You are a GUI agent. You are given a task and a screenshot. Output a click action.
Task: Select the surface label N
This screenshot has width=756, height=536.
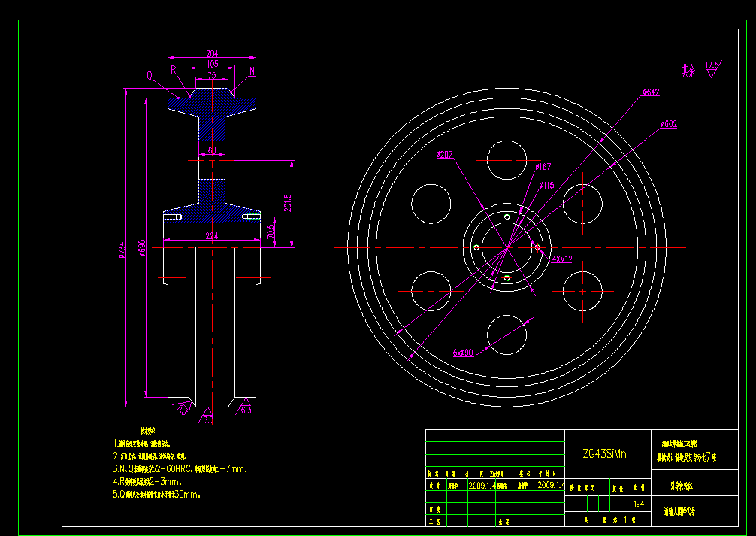[x=252, y=71]
